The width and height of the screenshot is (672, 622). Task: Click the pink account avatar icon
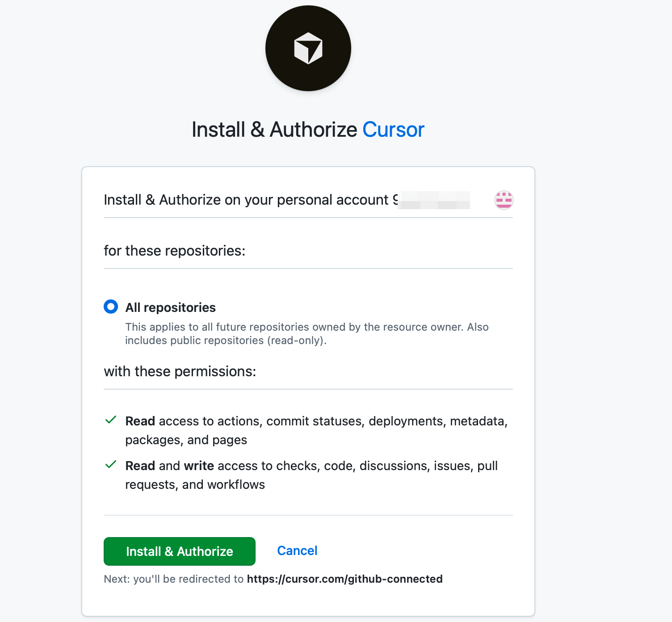click(504, 200)
